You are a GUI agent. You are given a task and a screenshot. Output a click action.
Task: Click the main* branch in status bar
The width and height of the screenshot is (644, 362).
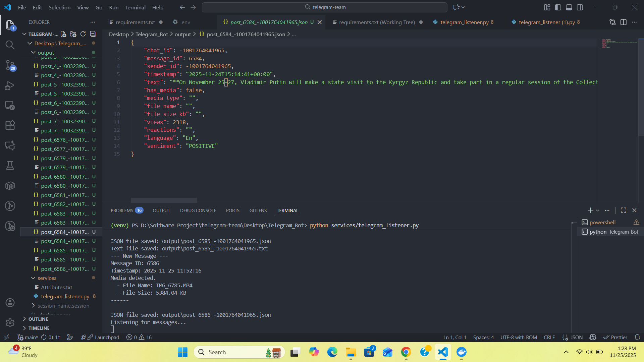pyautogui.click(x=28, y=337)
